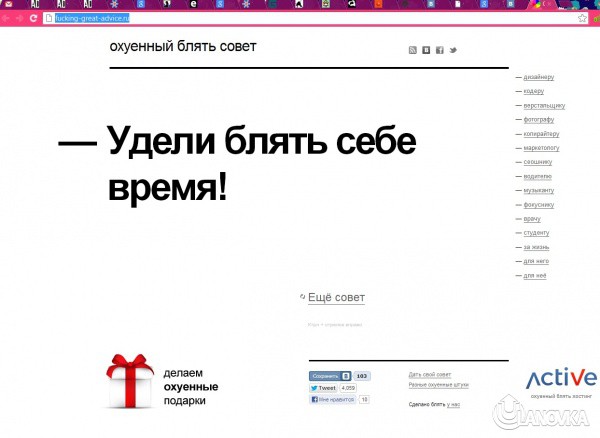
Task: Click the Twitter bird icon in header
Action: tap(453, 49)
